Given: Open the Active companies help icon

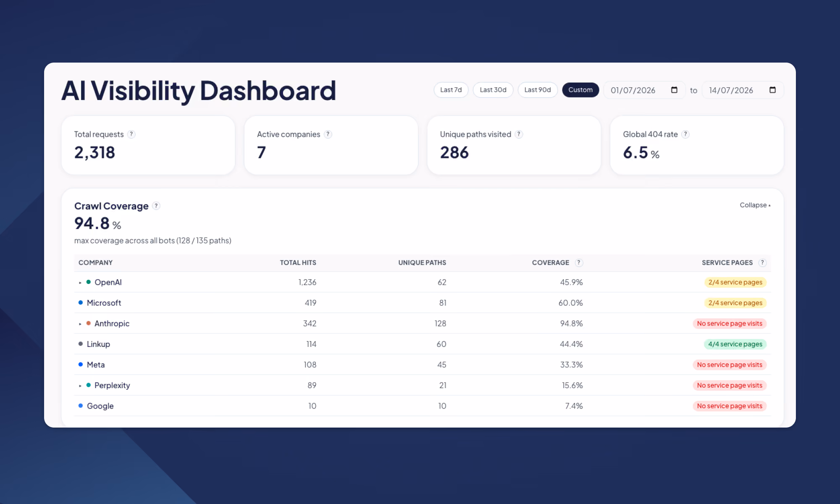Looking at the screenshot, I should (x=328, y=134).
